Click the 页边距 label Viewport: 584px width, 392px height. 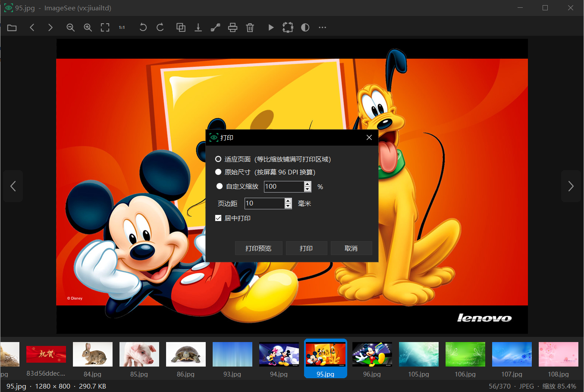(x=227, y=204)
